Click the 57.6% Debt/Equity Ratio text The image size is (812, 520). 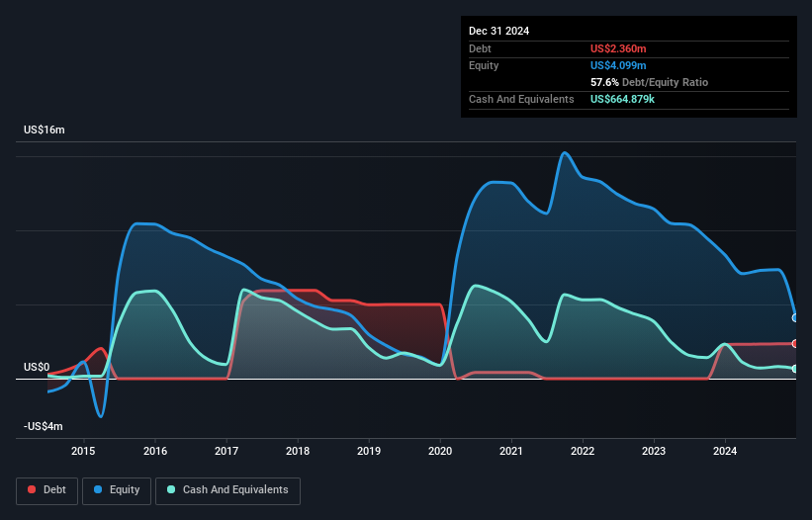click(x=650, y=82)
